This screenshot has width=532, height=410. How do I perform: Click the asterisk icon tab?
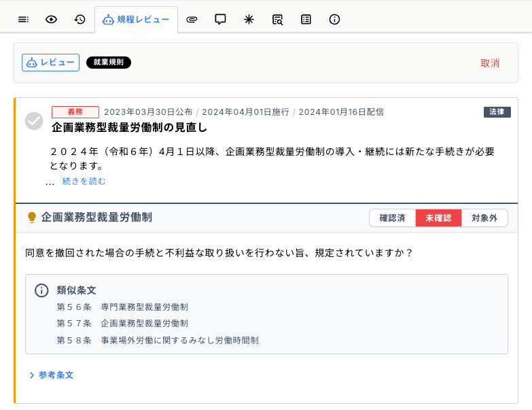[x=249, y=20]
